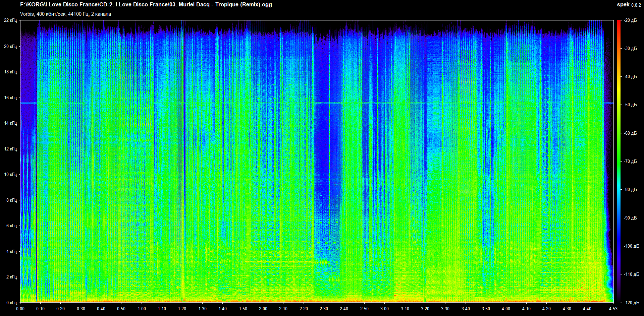Pick the 2 кГц frequency label
The height and width of the screenshot is (316, 644).
coord(11,277)
